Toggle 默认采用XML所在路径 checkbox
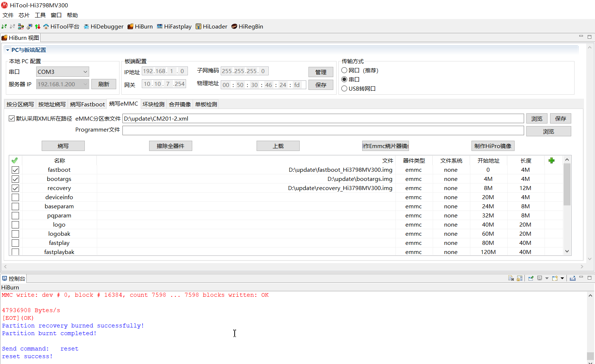This screenshot has width=595, height=364. (x=12, y=118)
